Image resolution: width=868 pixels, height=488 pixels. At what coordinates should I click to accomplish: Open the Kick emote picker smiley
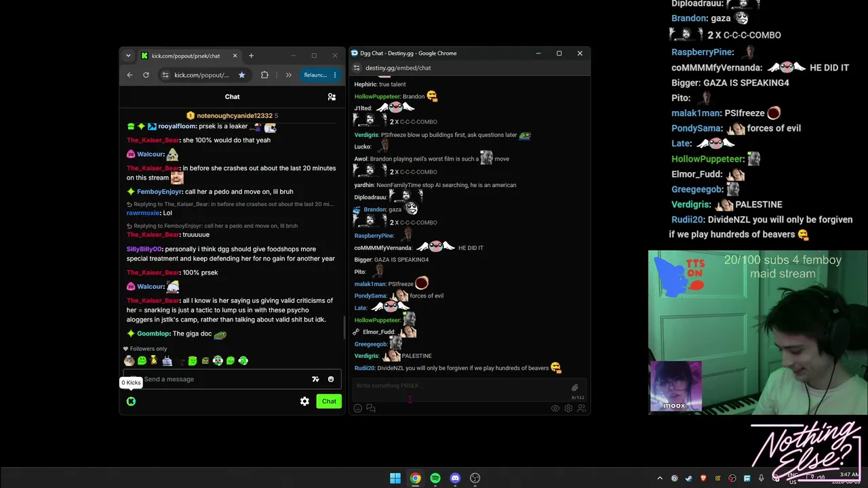click(331, 380)
